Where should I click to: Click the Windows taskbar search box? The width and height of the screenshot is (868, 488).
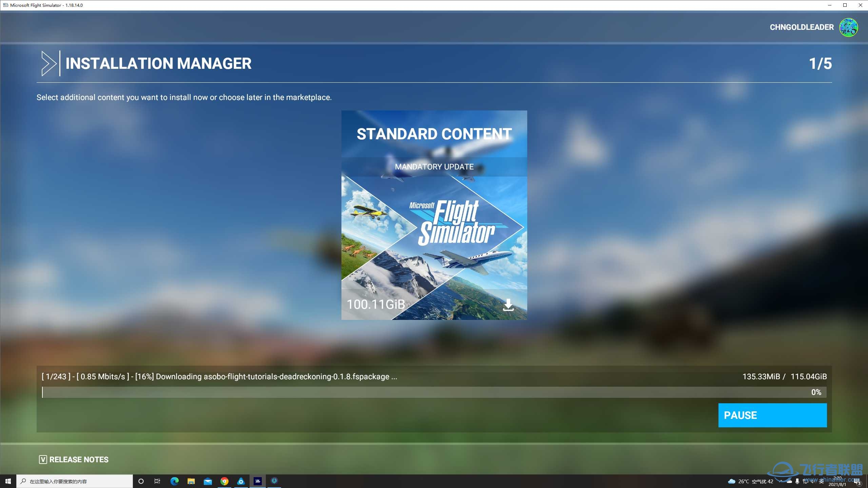coord(75,481)
